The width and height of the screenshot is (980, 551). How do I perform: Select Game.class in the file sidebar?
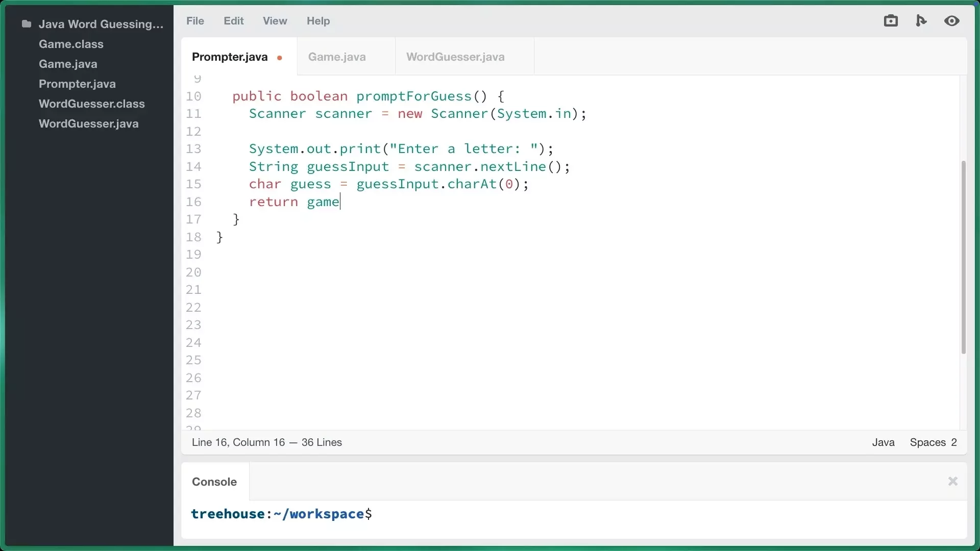pyautogui.click(x=70, y=44)
